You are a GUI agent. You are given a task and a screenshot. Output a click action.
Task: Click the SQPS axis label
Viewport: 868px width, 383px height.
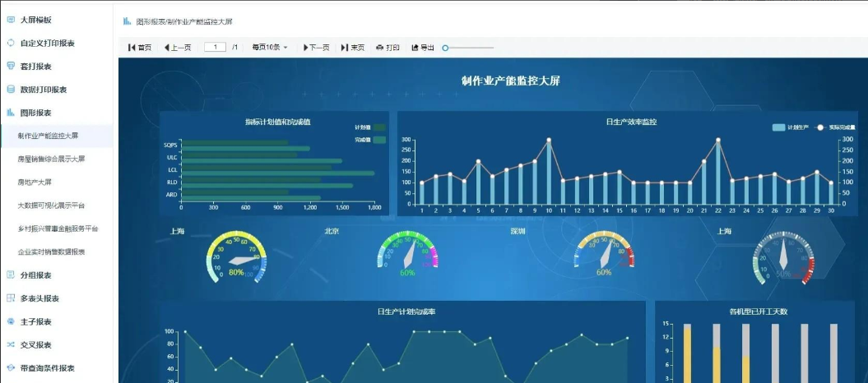170,145
